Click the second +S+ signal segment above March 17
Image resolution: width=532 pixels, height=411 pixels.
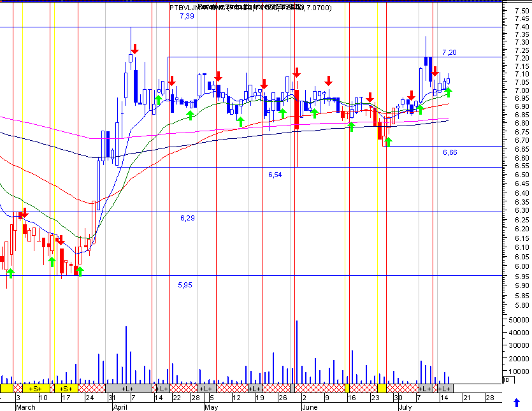pos(66,389)
